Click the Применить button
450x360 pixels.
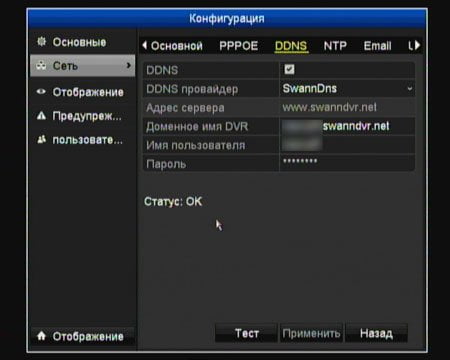click(x=311, y=333)
